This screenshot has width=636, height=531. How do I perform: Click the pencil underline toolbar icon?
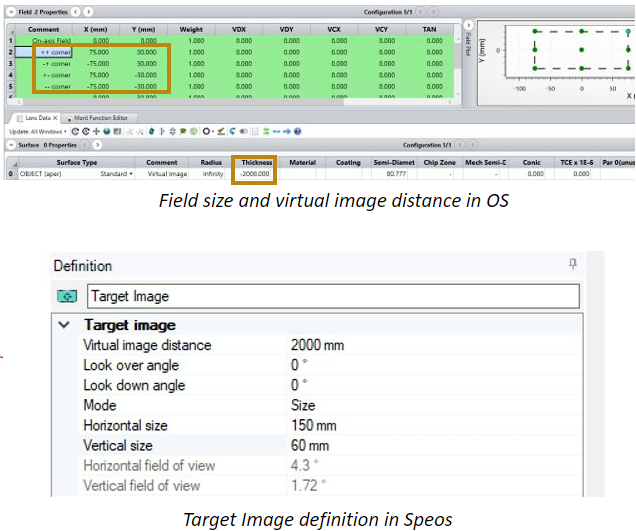click(x=221, y=131)
